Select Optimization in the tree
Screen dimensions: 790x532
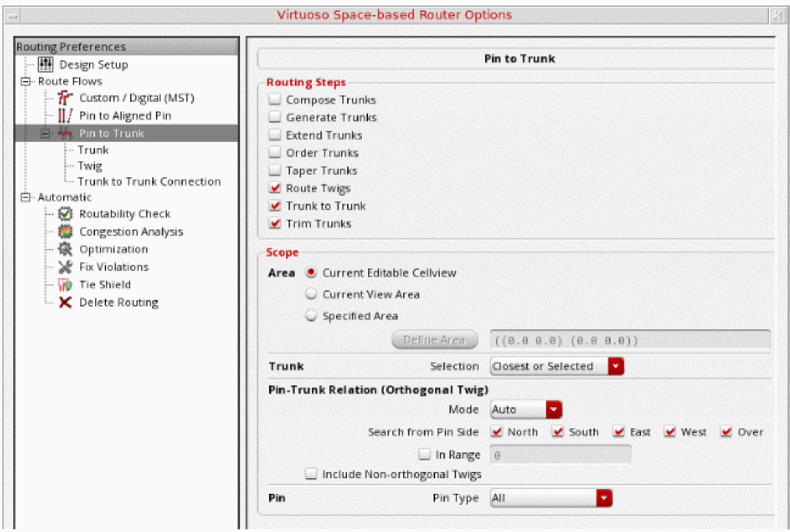[x=114, y=250]
